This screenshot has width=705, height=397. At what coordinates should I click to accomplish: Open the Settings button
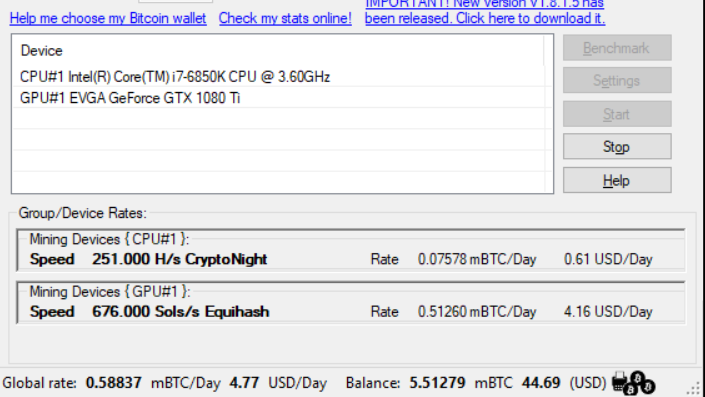coord(617,80)
